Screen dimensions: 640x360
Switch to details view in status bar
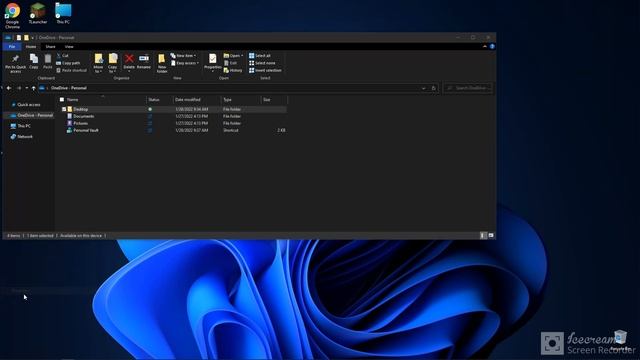click(483, 236)
